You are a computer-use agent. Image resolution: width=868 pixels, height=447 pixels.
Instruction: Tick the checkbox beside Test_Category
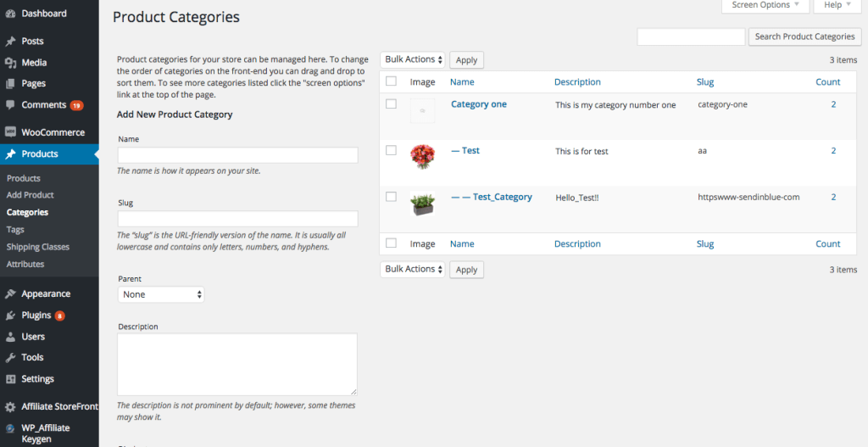click(x=391, y=196)
